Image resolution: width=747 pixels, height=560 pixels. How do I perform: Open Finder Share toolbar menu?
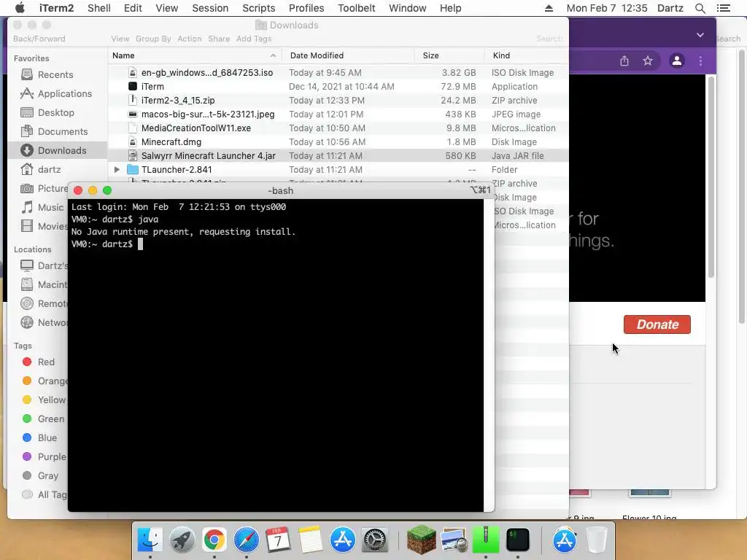pos(219,39)
